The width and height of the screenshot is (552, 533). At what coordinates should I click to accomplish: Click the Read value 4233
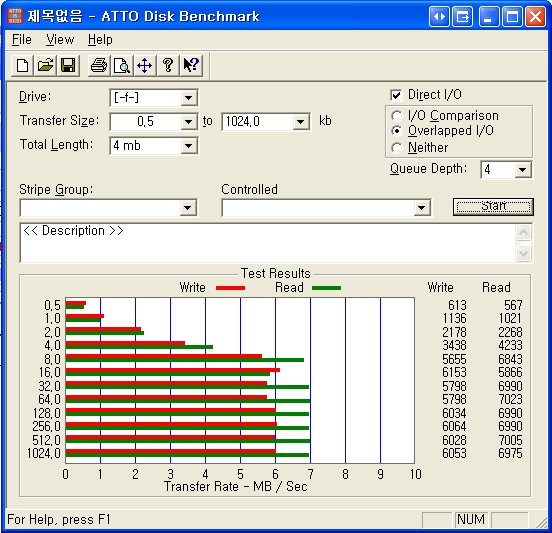click(510, 345)
